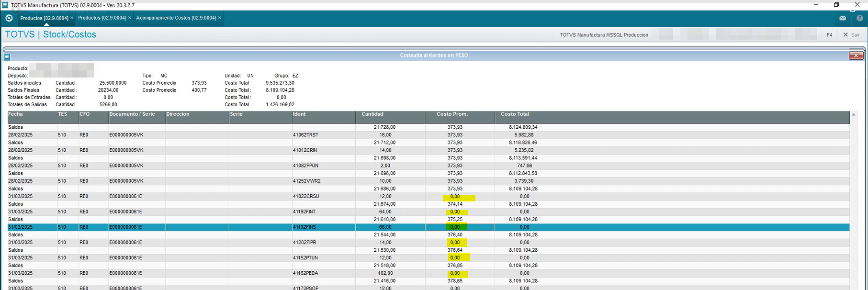868x290 pixels.
Task: Close the second Productos tab
Action: (130, 18)
